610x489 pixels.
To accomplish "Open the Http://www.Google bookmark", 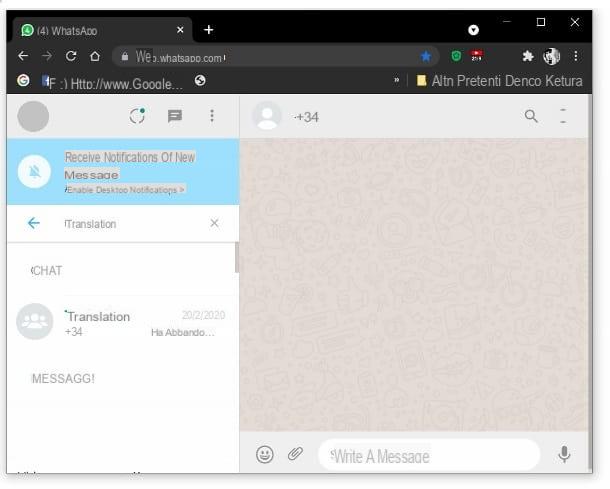I will click(112, 82).
